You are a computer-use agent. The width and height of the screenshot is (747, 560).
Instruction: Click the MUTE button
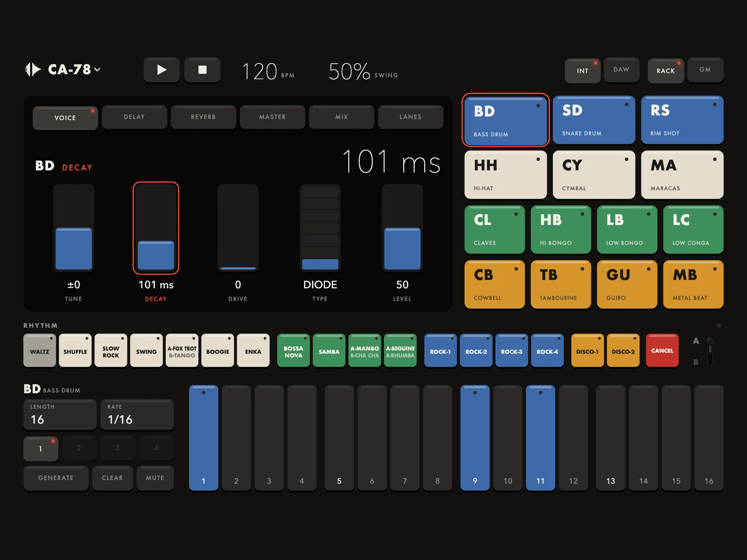155,478
